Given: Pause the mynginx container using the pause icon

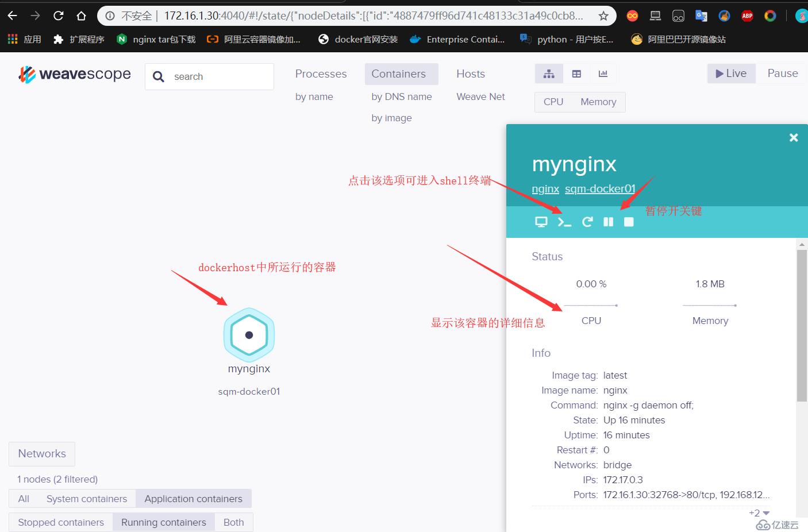Looking at the screenshot, I should (x=609, y=222).
